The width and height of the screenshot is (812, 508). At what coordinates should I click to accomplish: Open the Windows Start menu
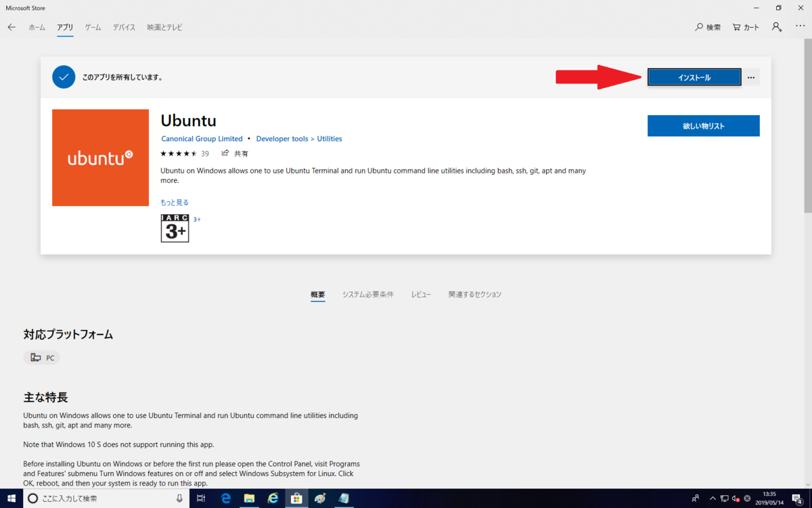12,498
